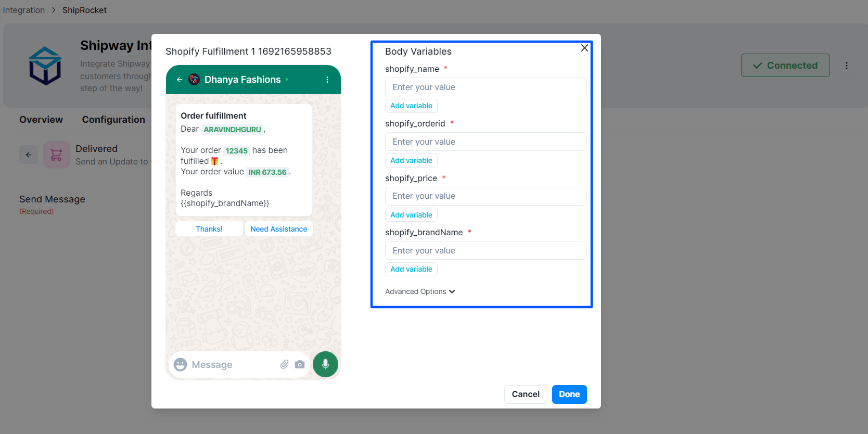868x434 pixels.
Task: Click the shopify_brandName field label
Action: coord(424,232)
